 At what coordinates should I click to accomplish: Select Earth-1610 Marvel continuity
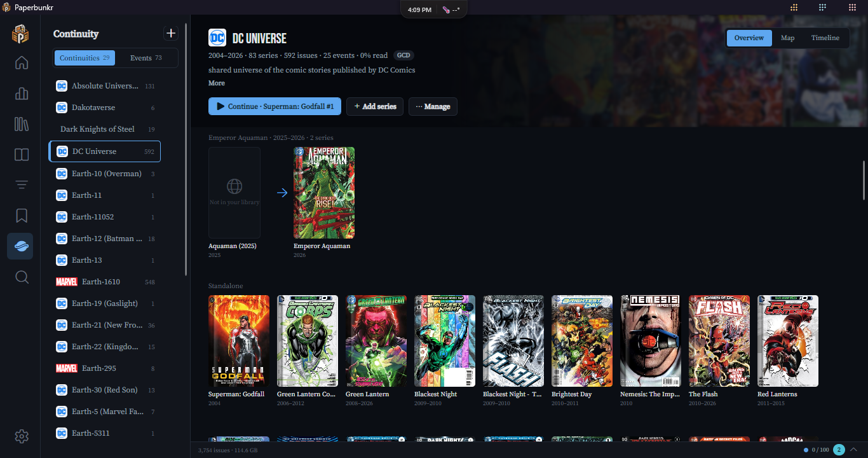[105, 282]
